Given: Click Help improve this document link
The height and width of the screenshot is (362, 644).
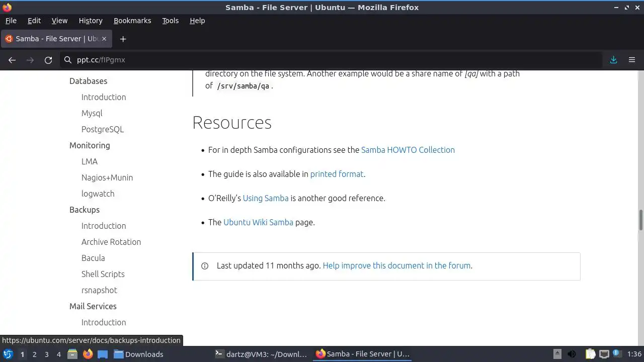Looking at the screenshot, I should 396,265.
